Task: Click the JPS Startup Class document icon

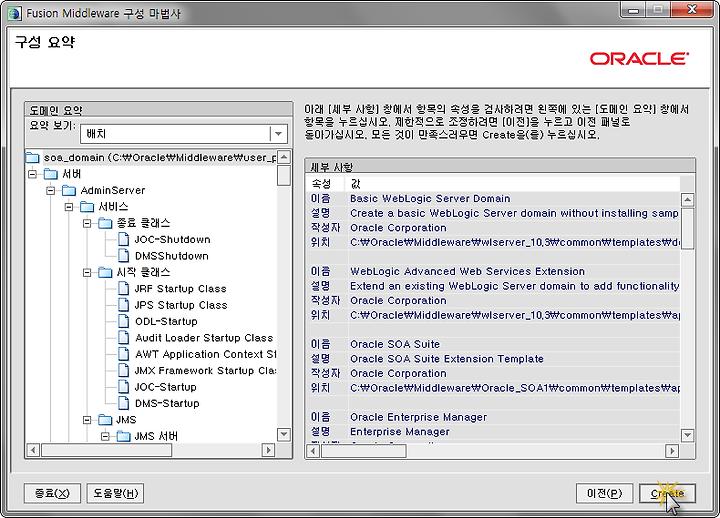Action: (x=124, y=305)
